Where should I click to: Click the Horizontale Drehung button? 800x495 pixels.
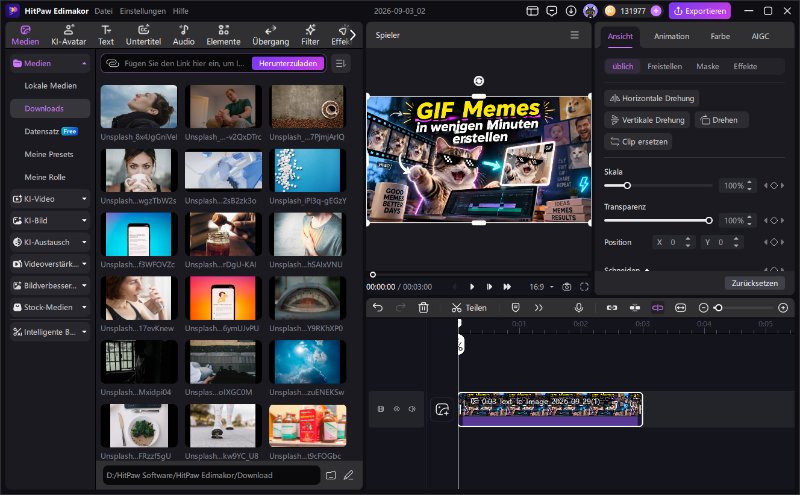[x=652, y=98]
